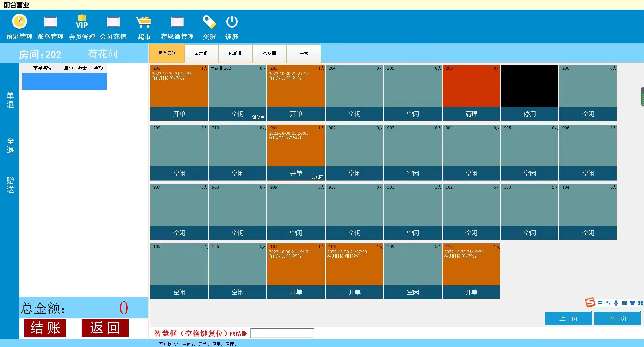Switch to the 智慧间 tab

[x=201, y=53]
